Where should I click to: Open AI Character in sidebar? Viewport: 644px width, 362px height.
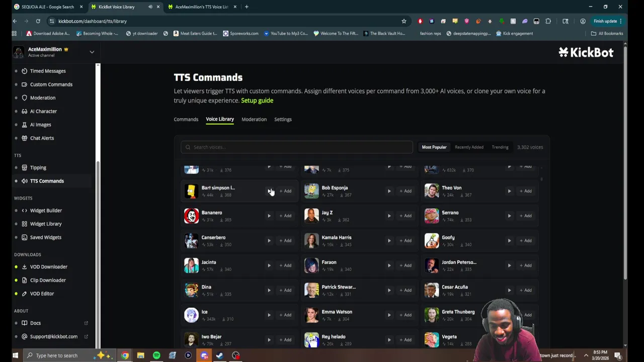click(43, 111)
